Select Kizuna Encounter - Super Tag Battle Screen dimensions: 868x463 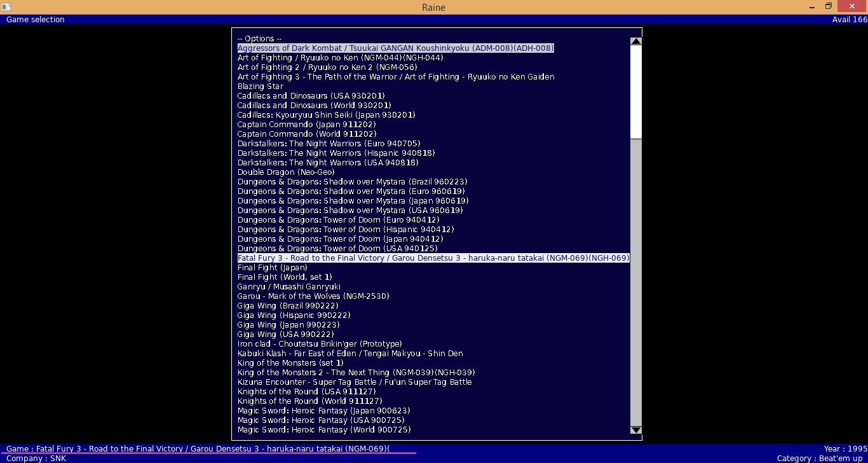pos(355,382)
